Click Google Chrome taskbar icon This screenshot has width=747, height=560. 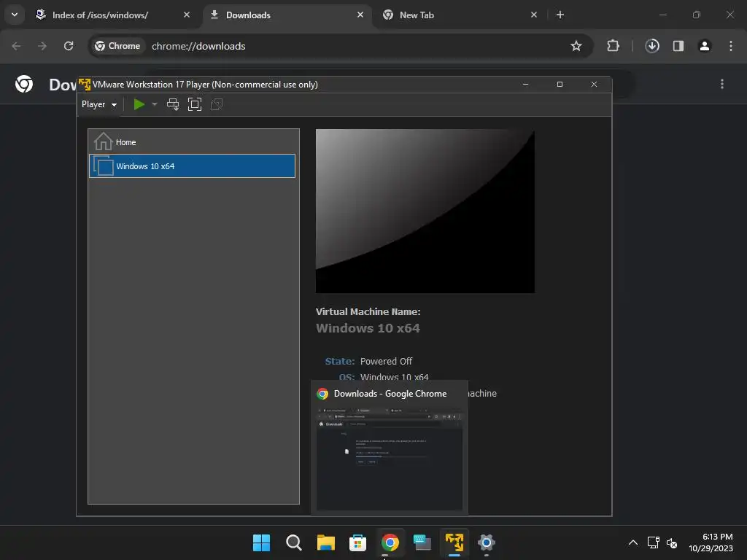pos(390,542)
